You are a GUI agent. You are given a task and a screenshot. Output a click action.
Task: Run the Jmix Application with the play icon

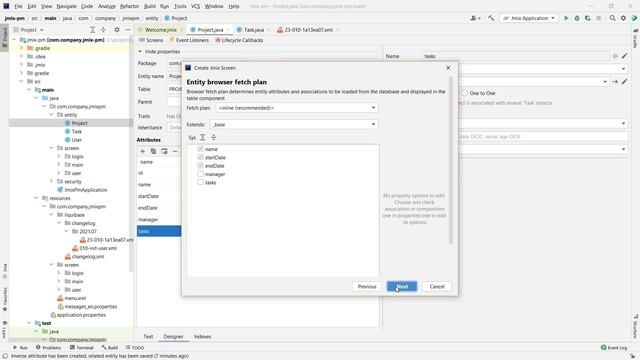566,18
